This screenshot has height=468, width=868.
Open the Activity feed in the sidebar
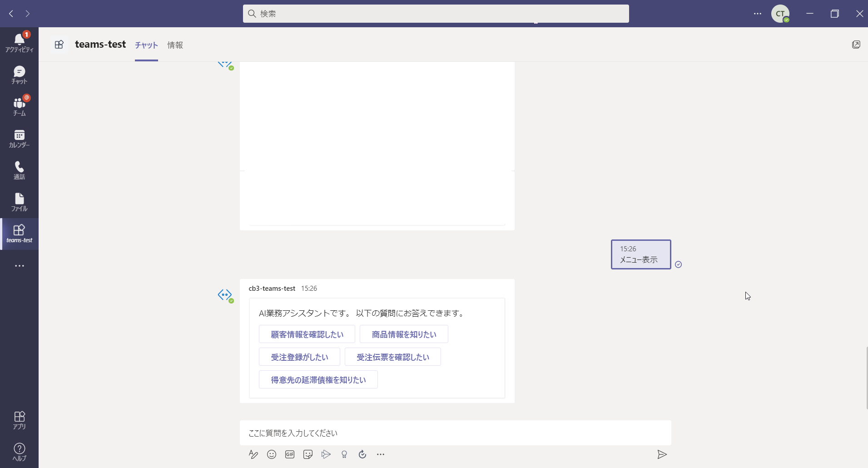click(x=19, y=43)
